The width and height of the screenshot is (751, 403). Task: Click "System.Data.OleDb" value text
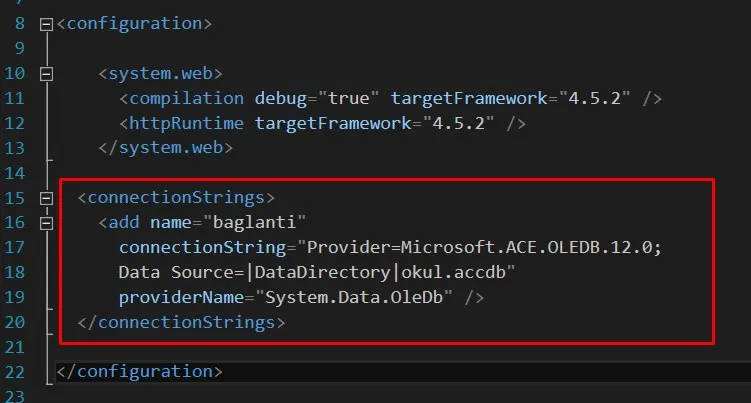point(354,297)
